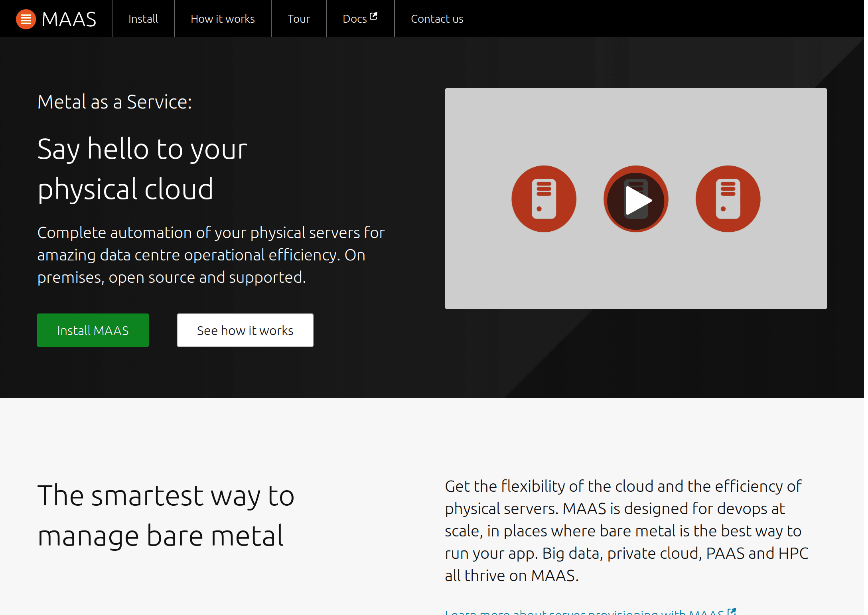Image resolution: width=868 pixels, height=615 pixels.
Task: Open Docs in the navigation bar
Action: pyautogui.click(x=355, y=19)
